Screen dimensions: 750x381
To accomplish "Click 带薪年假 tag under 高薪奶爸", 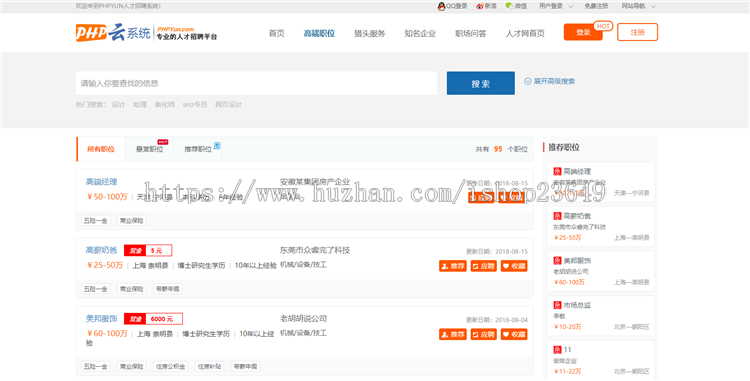I will click(x=167, y=289).
